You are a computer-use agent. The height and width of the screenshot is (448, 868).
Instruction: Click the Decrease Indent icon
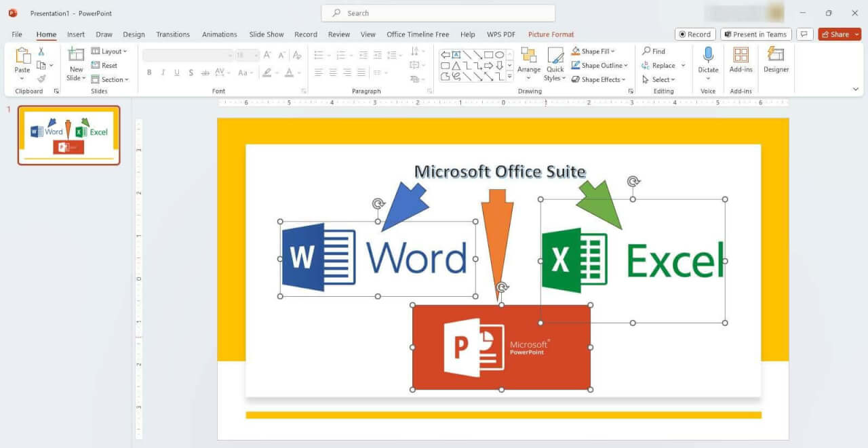point(363,55)
